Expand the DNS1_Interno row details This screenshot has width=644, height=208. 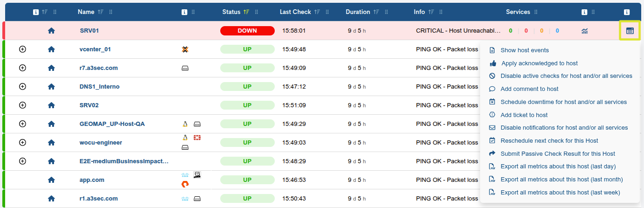(x=22, y=86)
